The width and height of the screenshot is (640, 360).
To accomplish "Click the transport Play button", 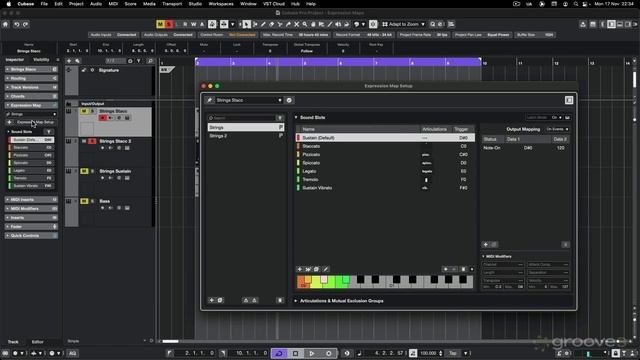I will (x=312, y=353).
